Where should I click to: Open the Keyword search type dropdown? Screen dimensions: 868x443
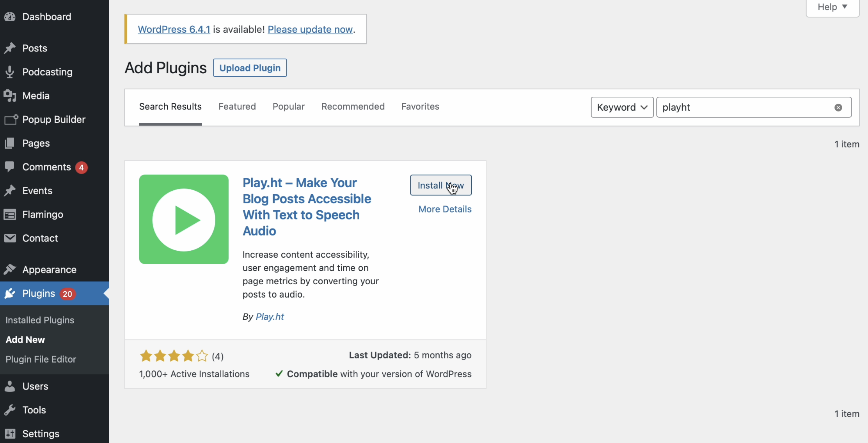pyautogui.click(x=622, y=107)
